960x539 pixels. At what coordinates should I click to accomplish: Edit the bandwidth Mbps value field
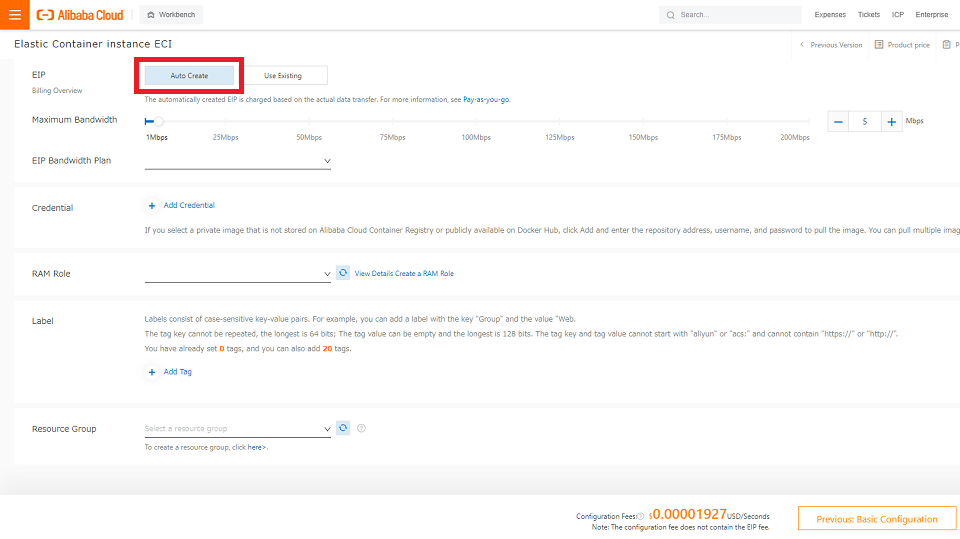click(864, 121)
